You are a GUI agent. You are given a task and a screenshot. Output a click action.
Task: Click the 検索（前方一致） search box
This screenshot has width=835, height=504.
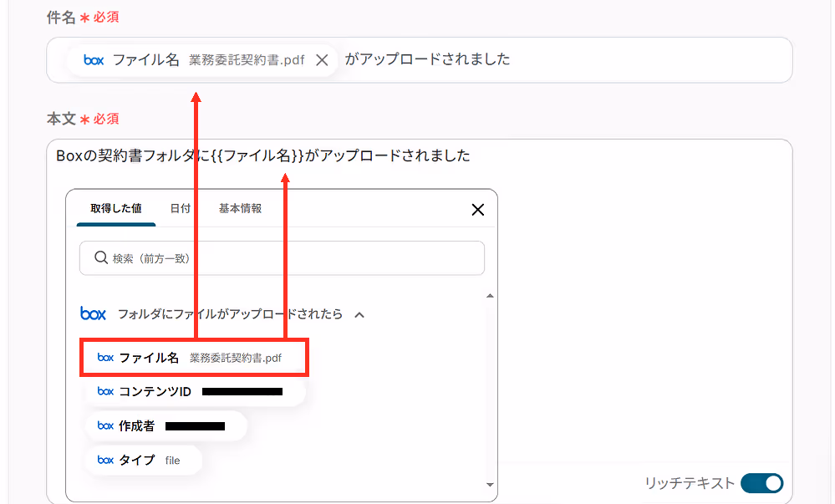[x=282, y=258]
